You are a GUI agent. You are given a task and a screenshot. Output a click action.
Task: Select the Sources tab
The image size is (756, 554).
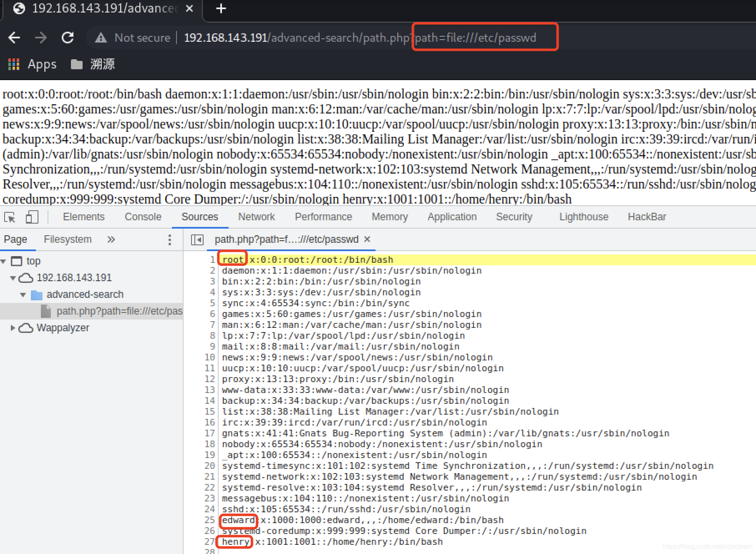pyautogui.click(x=200, y=217)
